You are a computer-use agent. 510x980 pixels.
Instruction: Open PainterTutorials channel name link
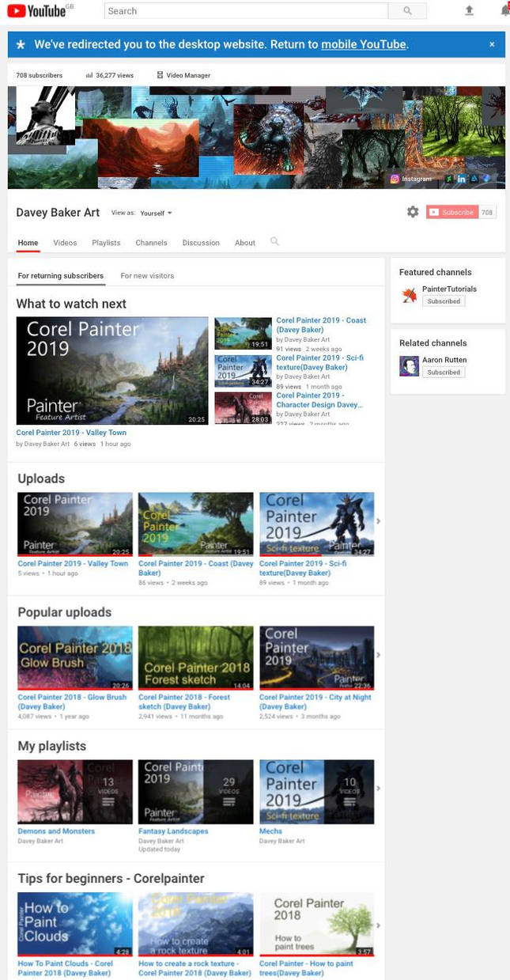click(449, 289)
